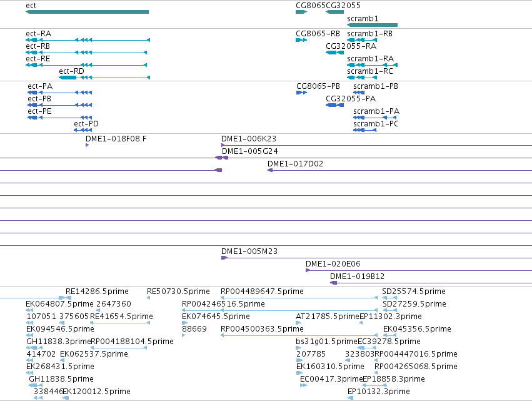
Task: Click the scramb1-RB transcript label
Action: (x=370, y=34)
